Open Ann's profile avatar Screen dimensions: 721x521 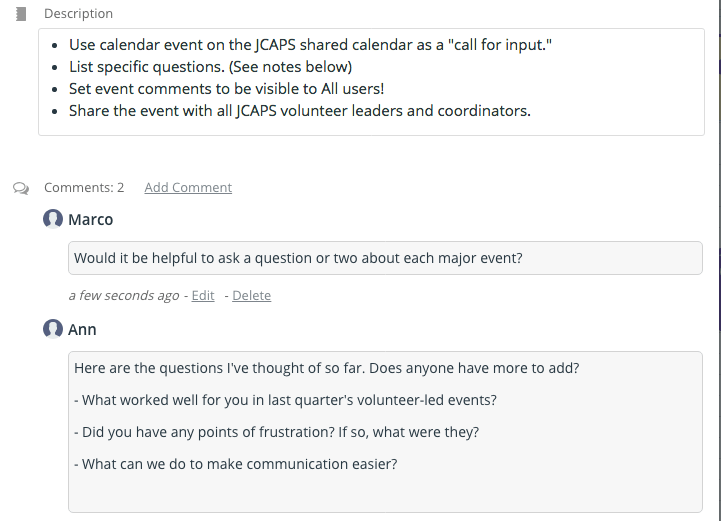point(53,329)
